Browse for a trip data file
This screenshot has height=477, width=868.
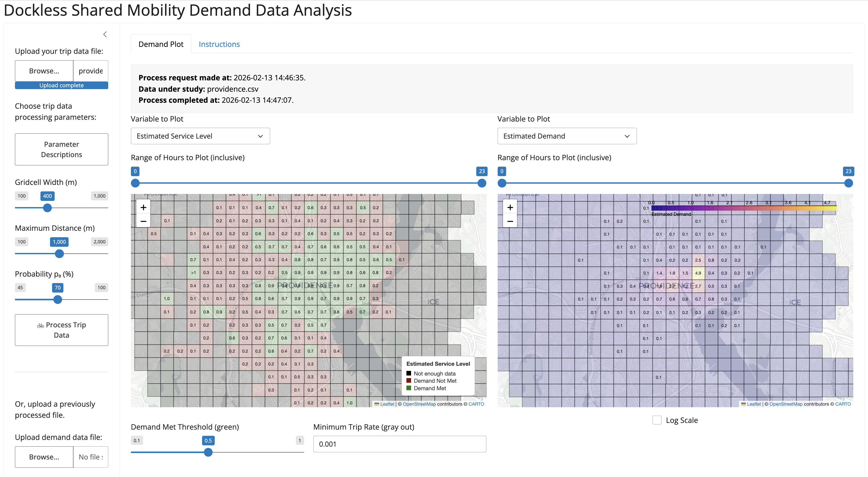coord(44,71)
